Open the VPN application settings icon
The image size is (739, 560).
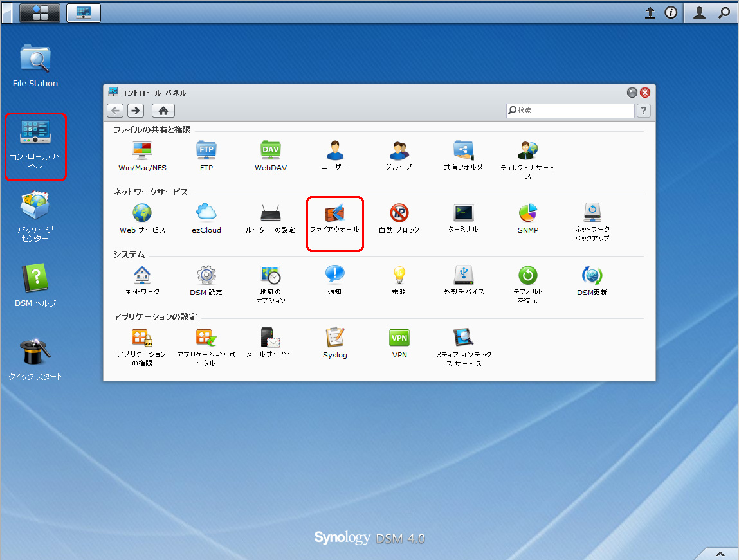click(399, 339)
